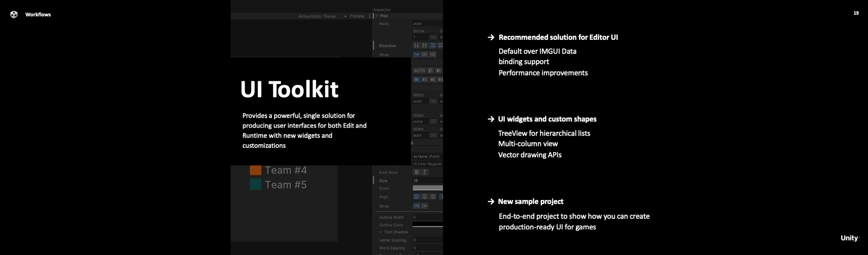Screen dimensions: 868x255
Task: Click the Outline Width value field
Action: (x=427, y=217)
